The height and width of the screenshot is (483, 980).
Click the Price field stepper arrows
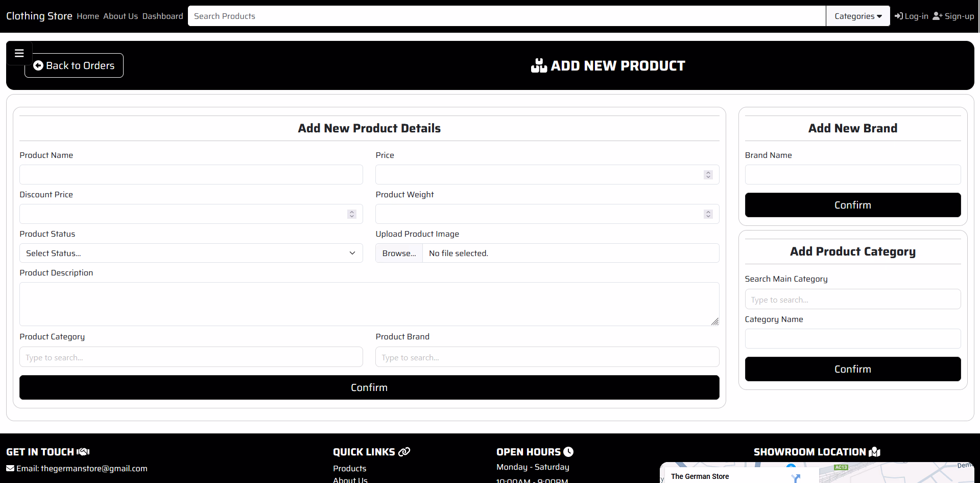click(x=708, y=175)
